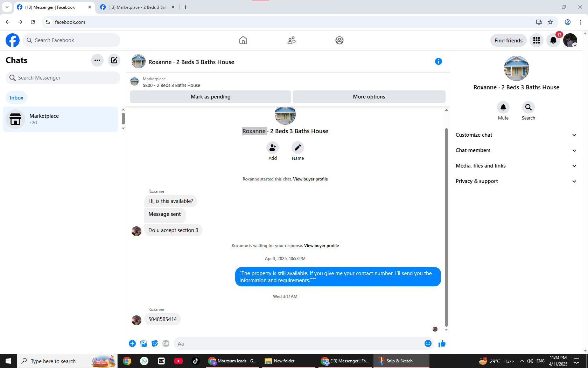Viewport: 588px width, 368px height.
Task: Open Chats options three-dot menu
Action: click(97, 60)
